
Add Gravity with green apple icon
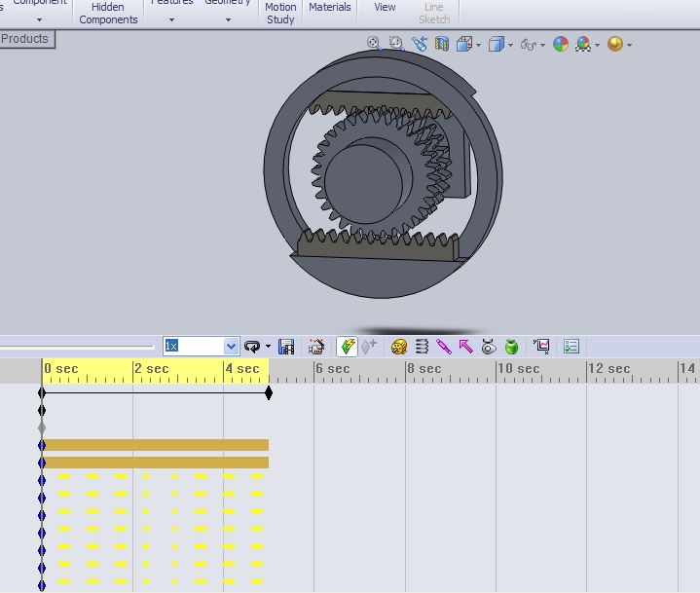point(511,347)
